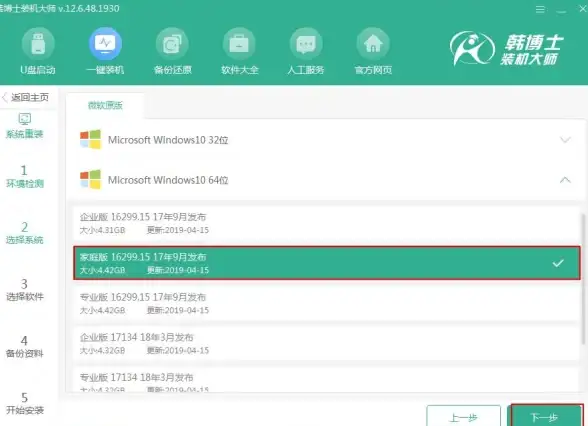Select 家庭版 16299.15 17年9月发布 entry

tap(326, 263)
